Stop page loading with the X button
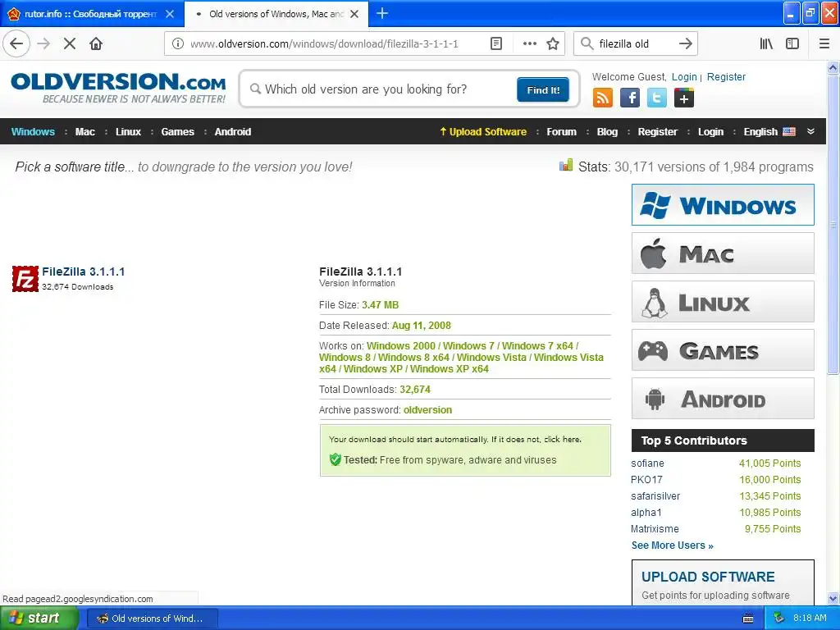Image resolution: width=840 pixels, height=630 pixels. [70, 43]
